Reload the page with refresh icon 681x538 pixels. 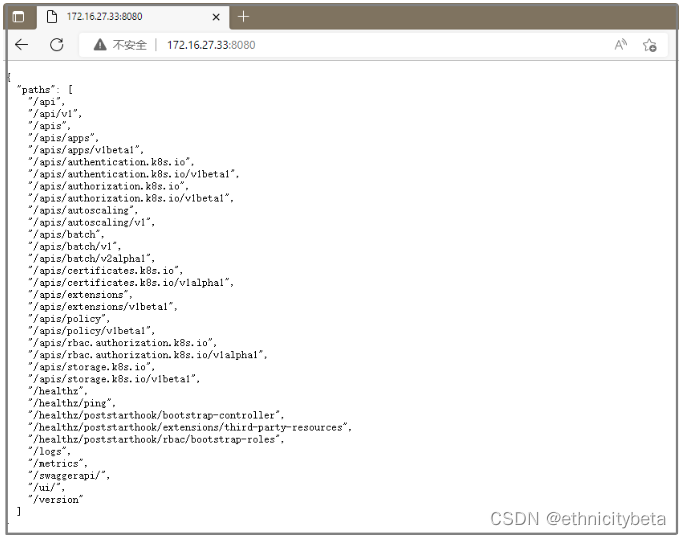[x=57, y=44]
